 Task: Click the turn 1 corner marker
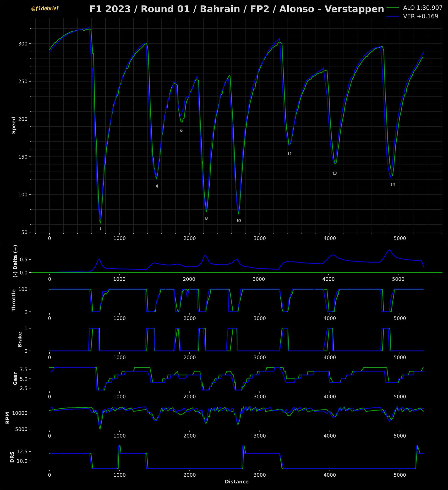point(101,228)
